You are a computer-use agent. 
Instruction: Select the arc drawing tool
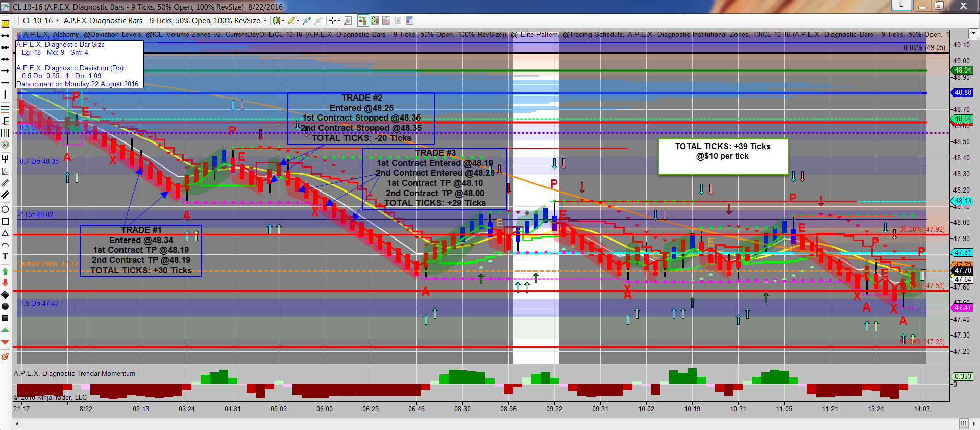(5, 245)
